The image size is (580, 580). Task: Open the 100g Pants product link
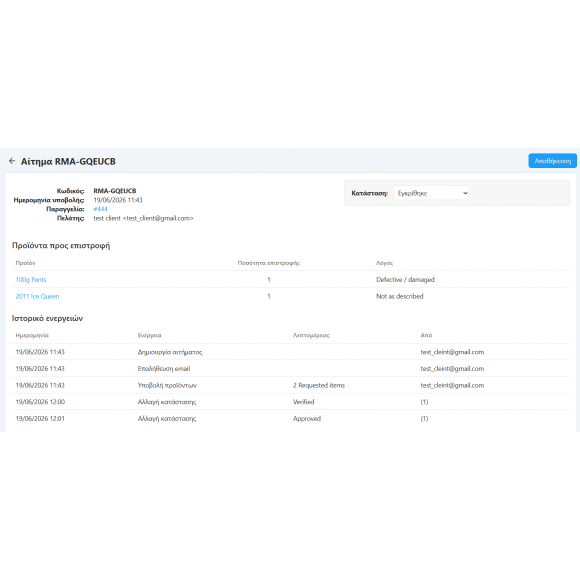(31, 280)
